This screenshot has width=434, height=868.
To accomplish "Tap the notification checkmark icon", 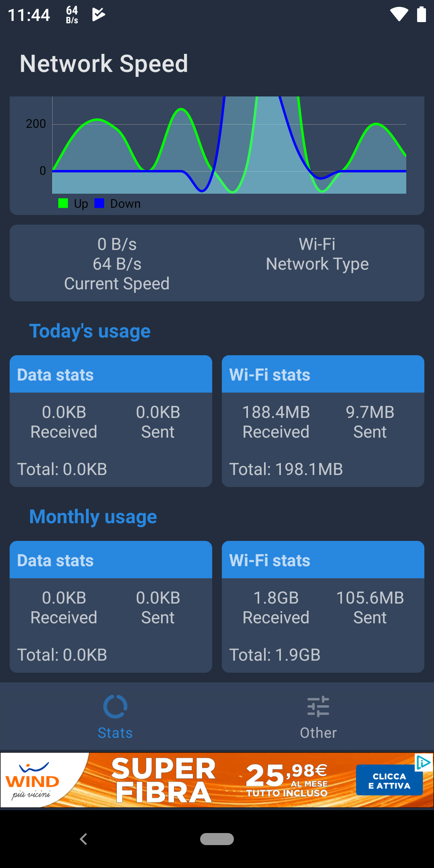I will click(x=98, y=15).
